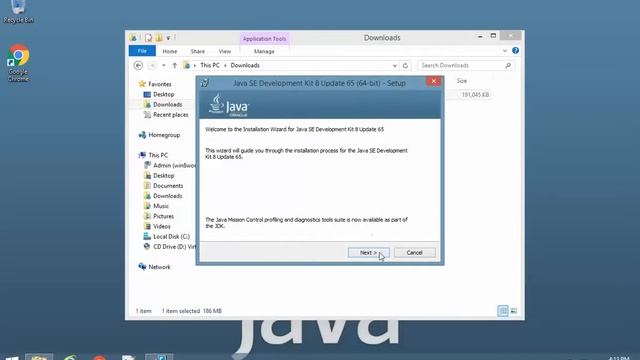Open Explorer help question mark icon
Image resolution: width=640 pixels, height=360 pixels.
coord(516,51)
